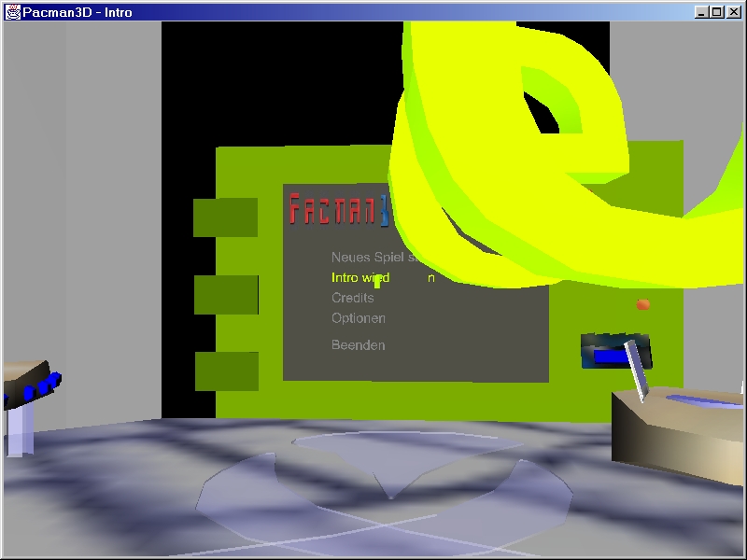Open the Optionen menu entry
Image resolution: width=747 pixels, height=560 pixels.
pos(359,318)
